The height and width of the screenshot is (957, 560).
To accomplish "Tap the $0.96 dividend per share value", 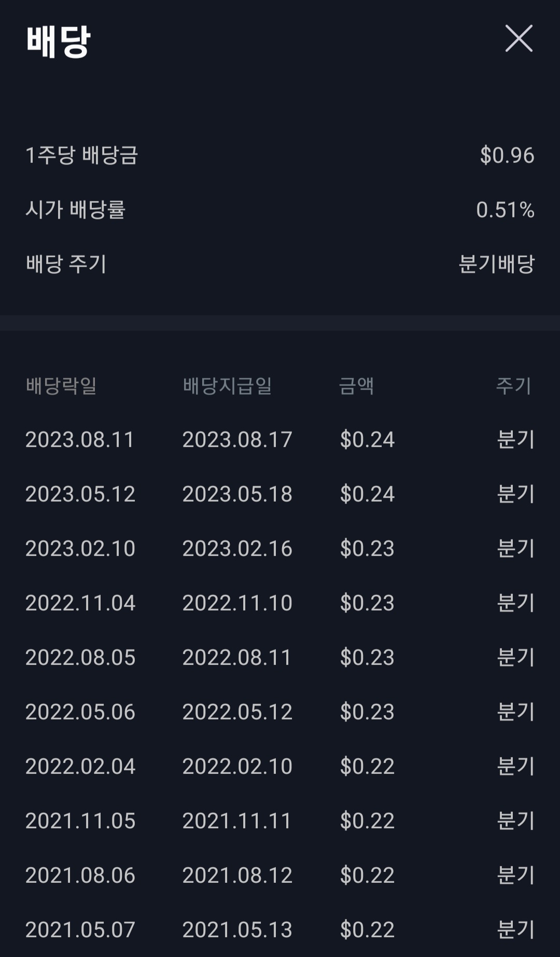I will [507, 155].
